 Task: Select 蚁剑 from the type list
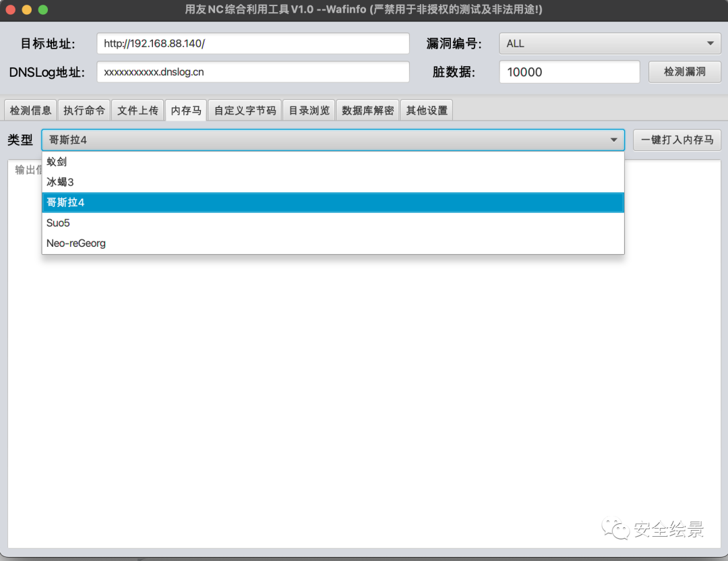point(333,162)
